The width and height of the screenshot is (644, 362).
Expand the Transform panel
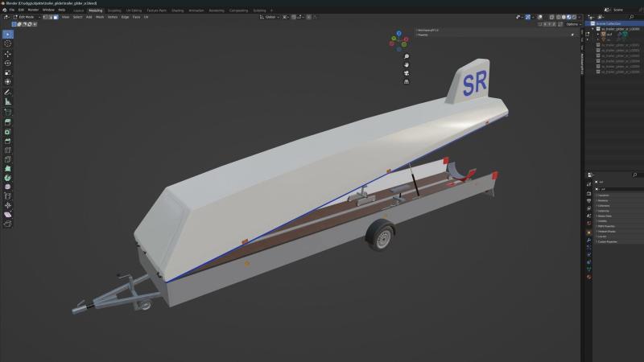tap(618, 195)
